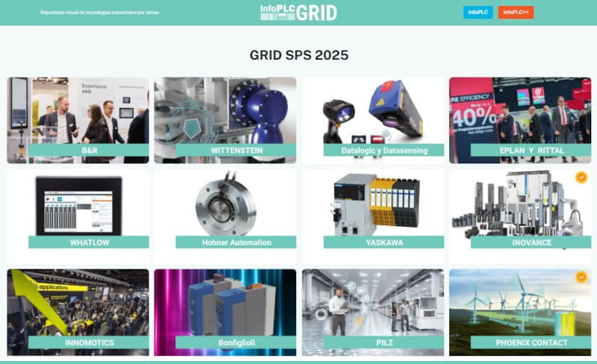This screenshot has height=364, width=597.
Task: Click the orange badge on PHOENIX CONTACT card
Action: click(581, 277)
